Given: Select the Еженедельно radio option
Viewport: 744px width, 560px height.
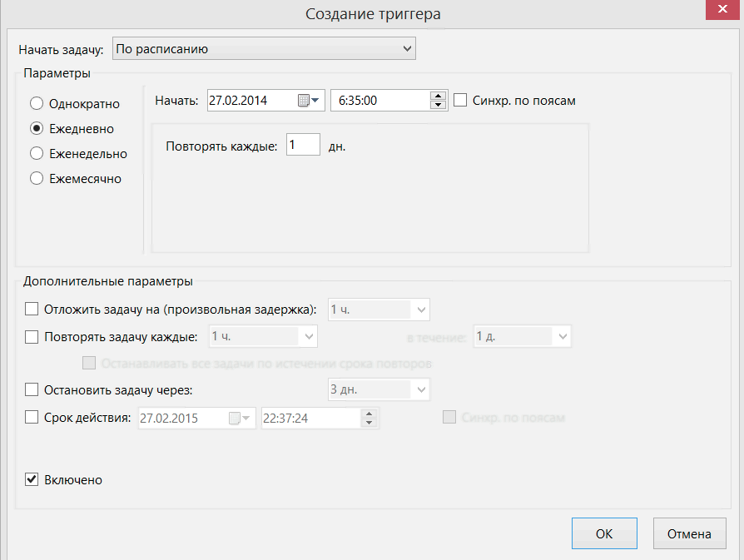Looking at the screenshot, I should [x=37, y=153].
